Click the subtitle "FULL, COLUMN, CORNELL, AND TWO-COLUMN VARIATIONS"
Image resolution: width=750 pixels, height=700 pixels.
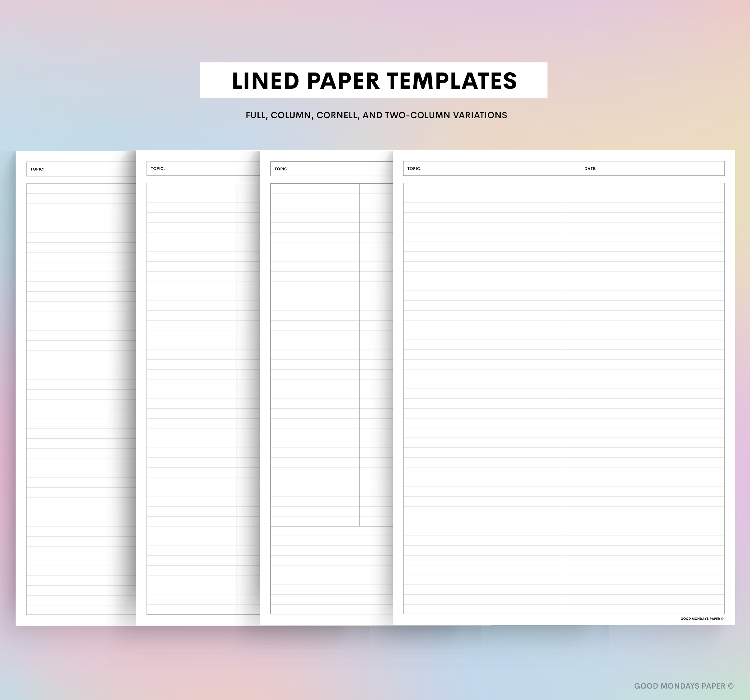click(x=376, y=115)
